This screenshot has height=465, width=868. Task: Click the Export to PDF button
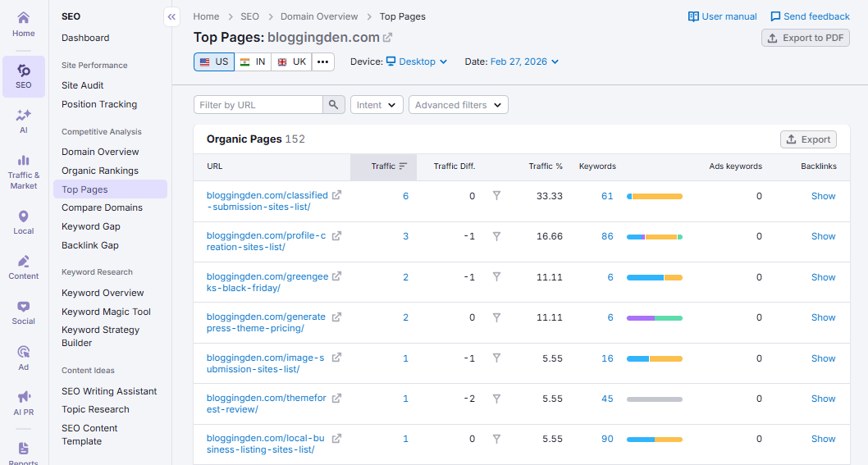[806, 38]
